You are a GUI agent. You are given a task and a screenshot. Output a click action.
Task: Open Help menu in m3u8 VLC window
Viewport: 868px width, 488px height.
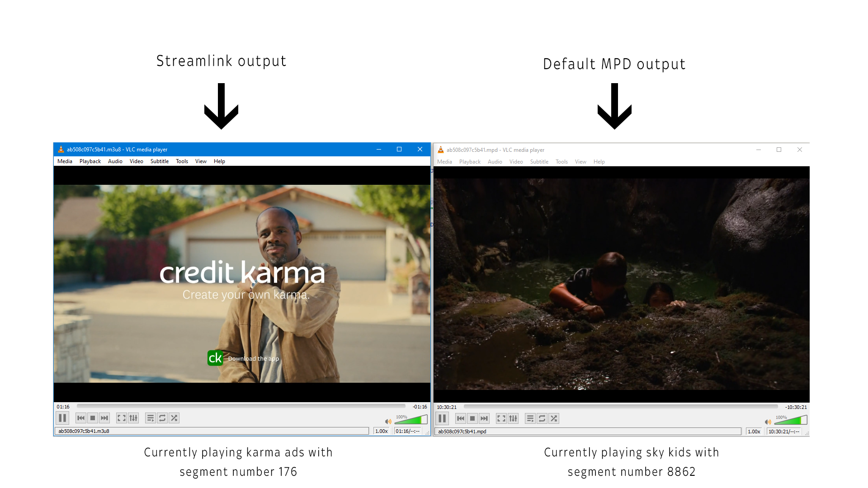pyautogui.click(x=219, y=161)
